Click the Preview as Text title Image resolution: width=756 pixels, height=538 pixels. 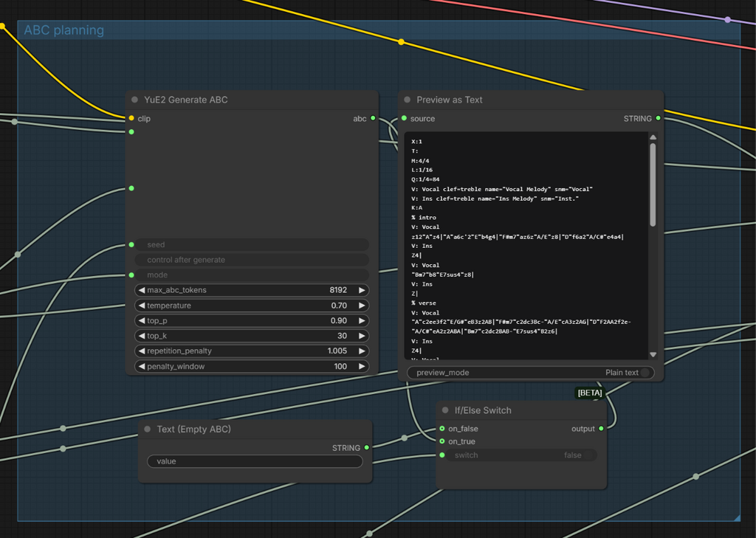[x=450, y=100]
